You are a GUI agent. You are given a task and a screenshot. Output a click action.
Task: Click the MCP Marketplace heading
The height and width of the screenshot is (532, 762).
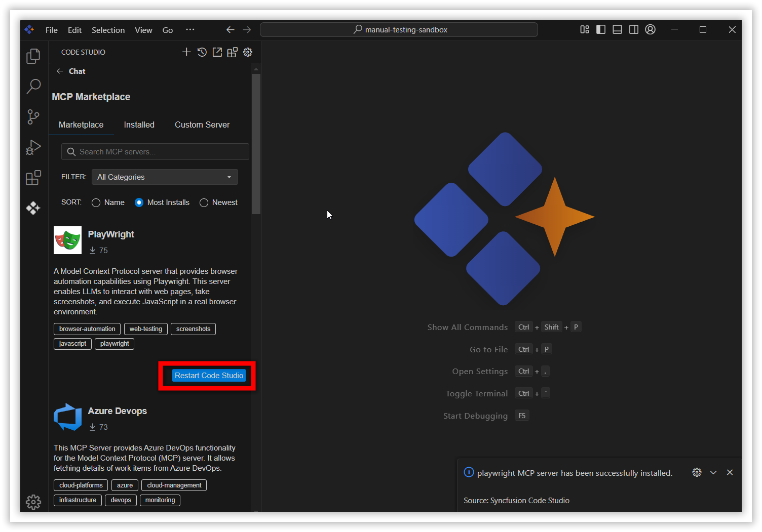click(91, 97)
